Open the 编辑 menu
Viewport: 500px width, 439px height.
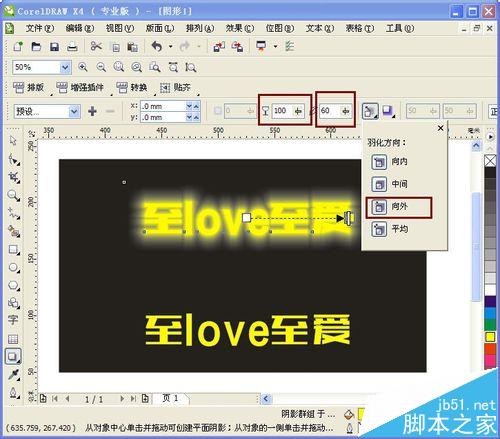(x=80, y=28)
